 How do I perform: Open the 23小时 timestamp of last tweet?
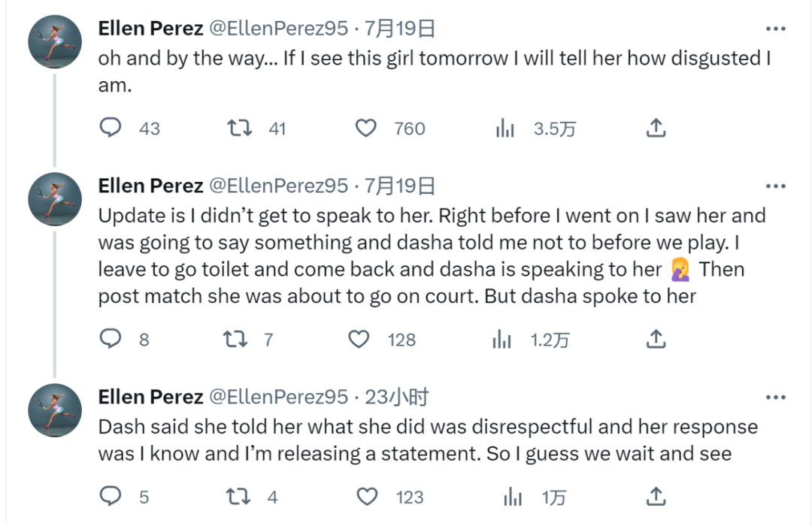pyautogui.click(x=396, y=397)
